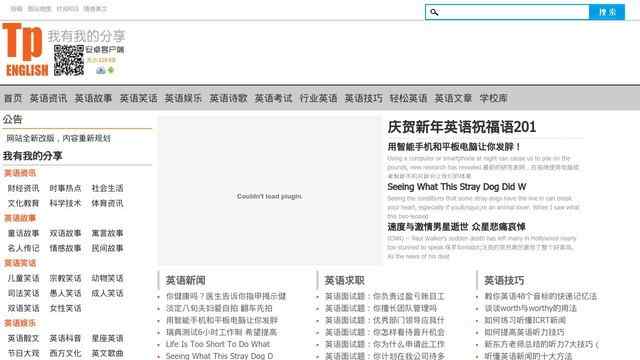Click the orange 英语娱乐 sidebar heading
Screen dimensions: 640x360
coord(20,323)
